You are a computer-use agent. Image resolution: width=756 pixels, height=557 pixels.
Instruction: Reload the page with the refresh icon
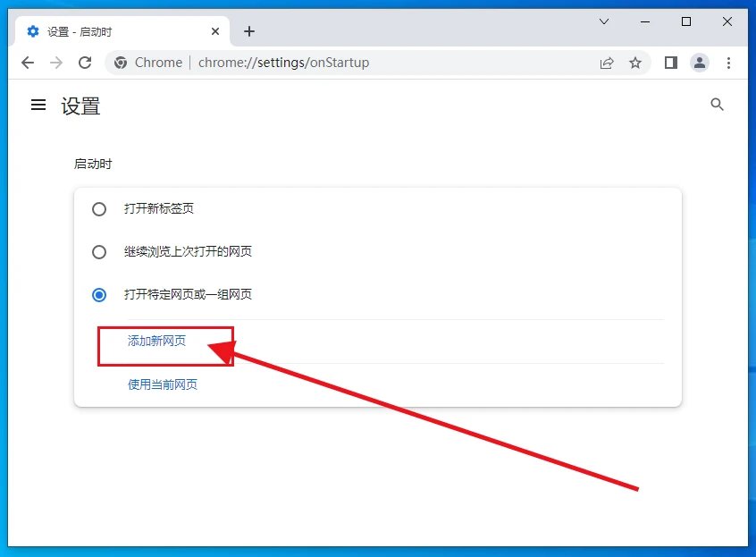pos(85,63)
